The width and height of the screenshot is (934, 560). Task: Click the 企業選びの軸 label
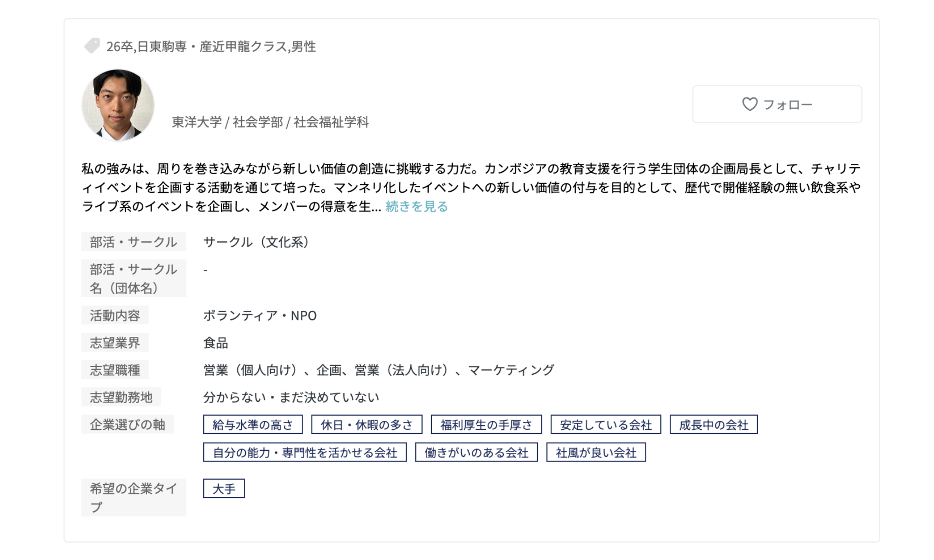pos(127,425)
